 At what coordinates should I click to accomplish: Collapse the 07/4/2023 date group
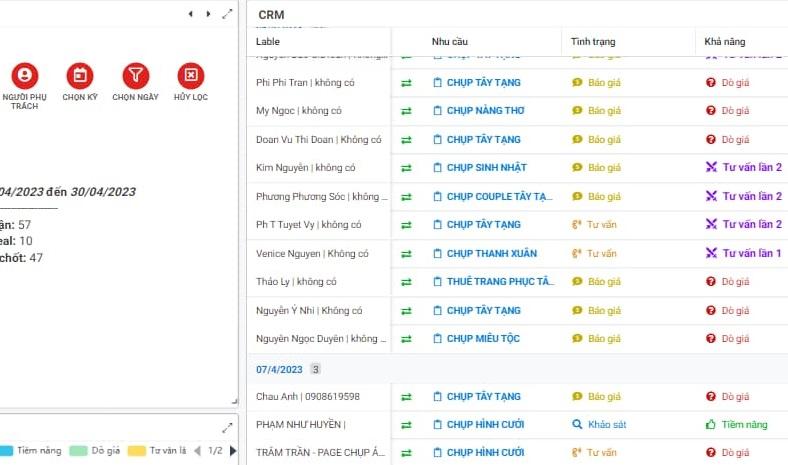(279, 369)
